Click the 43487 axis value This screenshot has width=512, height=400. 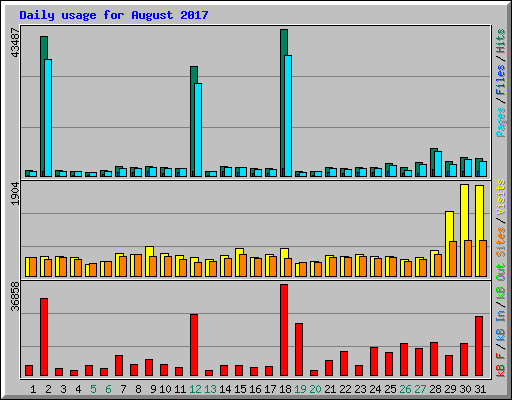click(x=15, y=43)
